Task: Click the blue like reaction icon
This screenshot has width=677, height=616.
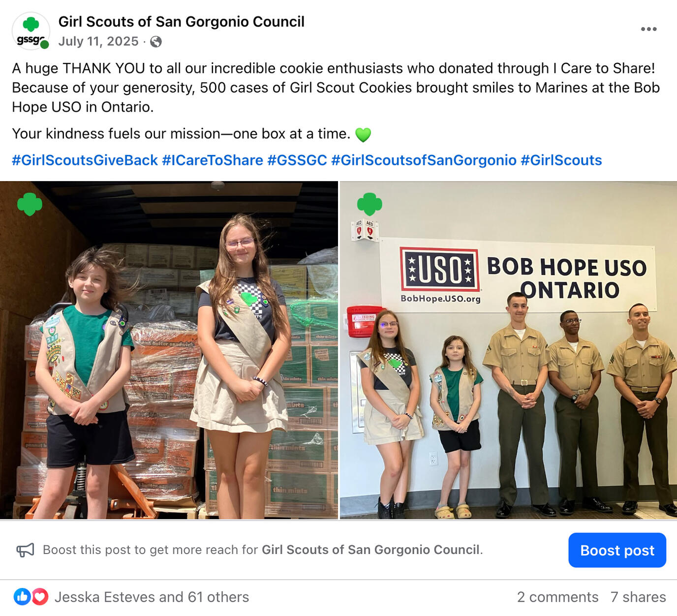Action: point(22,597)
